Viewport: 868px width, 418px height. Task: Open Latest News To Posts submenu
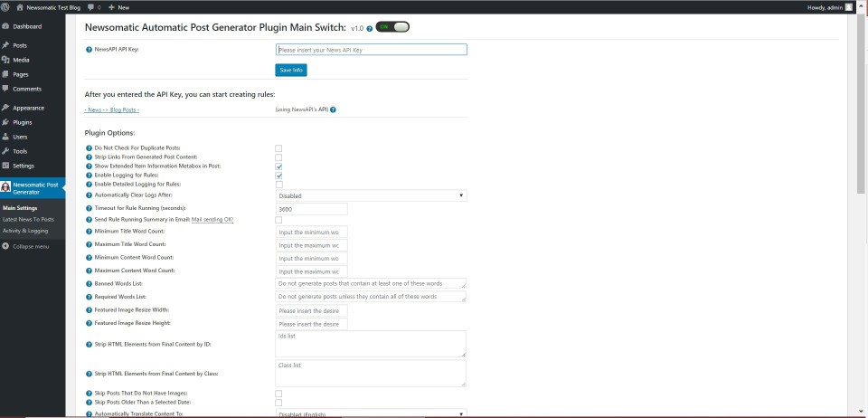[x=29, y=219]
